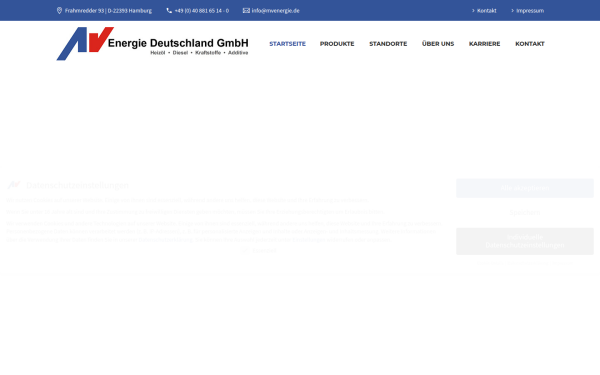Open KONTAKT in the main navigation

tap(530, 44)
